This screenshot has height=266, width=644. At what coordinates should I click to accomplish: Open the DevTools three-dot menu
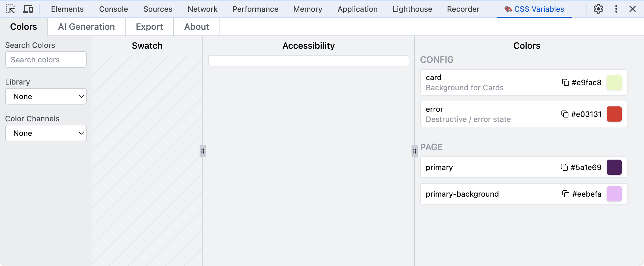616,9
